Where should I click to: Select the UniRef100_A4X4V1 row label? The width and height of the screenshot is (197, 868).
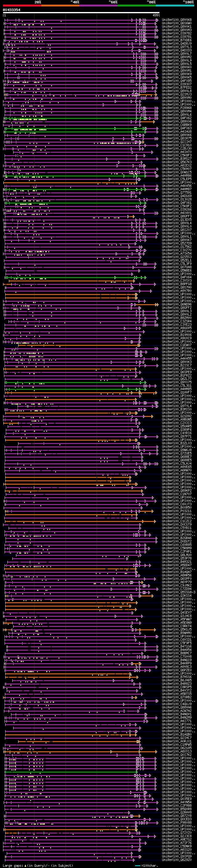(x=177, y=213)
